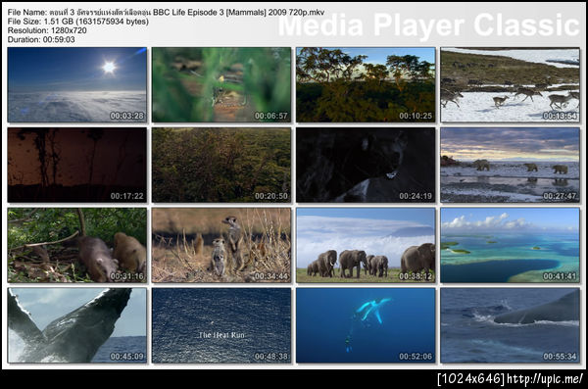Click the coatis thumbnail at 00:31:16
Screen dimensions: 588x389
(x=76, y=245)
